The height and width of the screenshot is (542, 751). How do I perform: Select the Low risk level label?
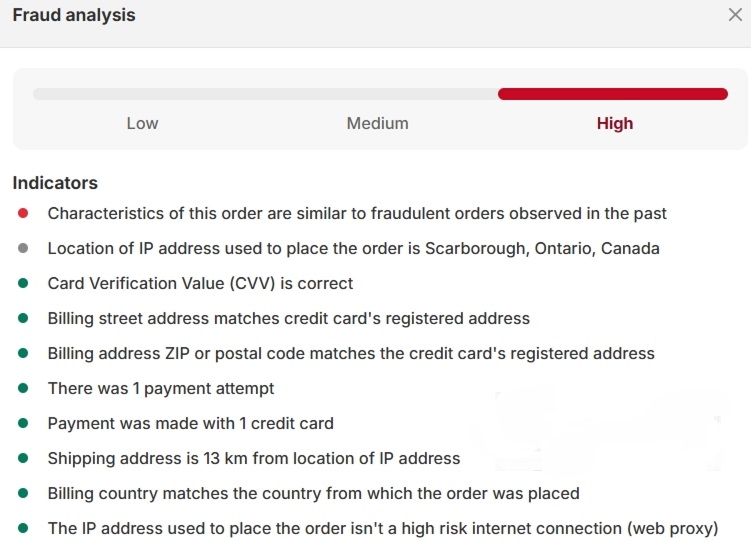point(142,124)
